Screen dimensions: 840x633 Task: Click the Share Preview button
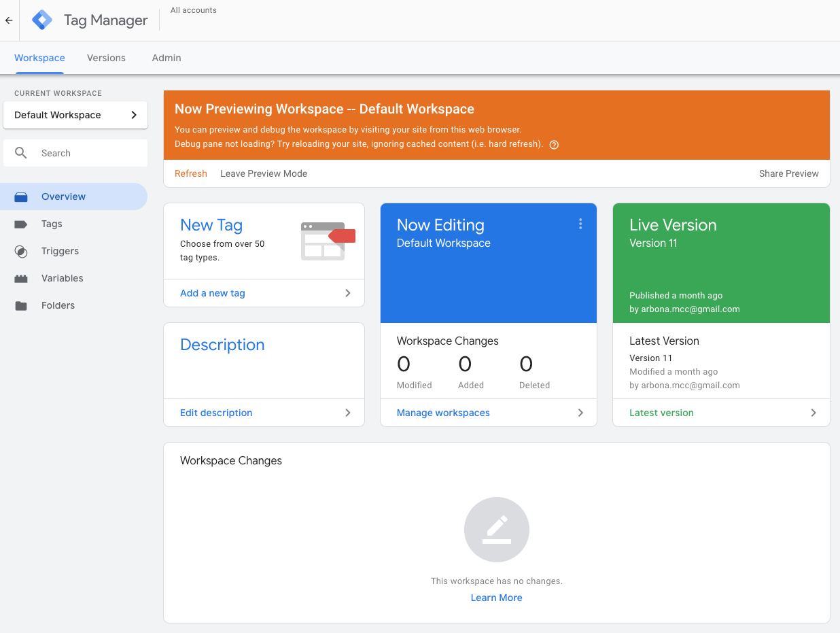pos(788,173)
